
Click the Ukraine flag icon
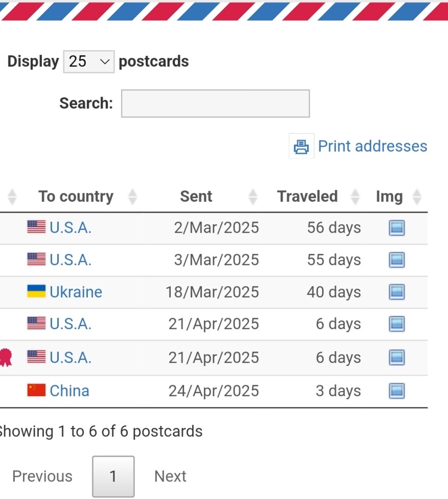coord(36,291)
